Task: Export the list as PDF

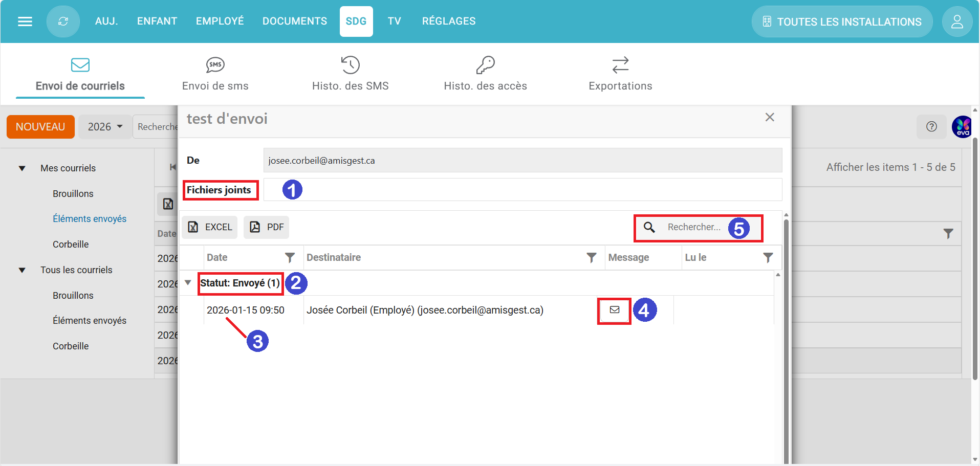Action: 266,227
